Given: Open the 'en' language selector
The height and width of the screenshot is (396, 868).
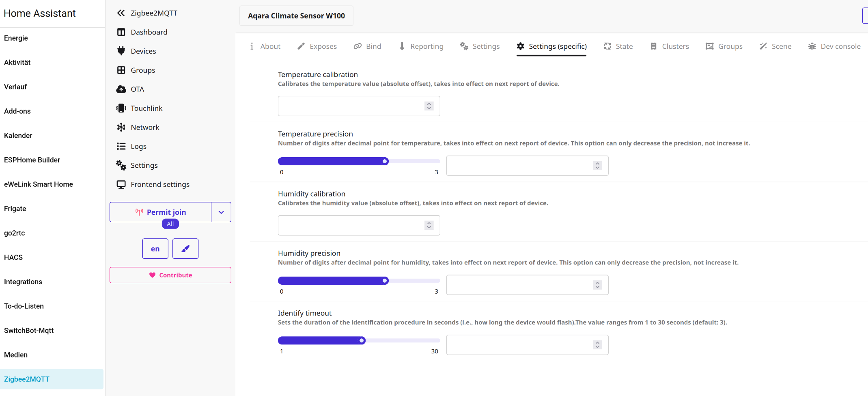Looking at the screenshot, I should [155, 249].
